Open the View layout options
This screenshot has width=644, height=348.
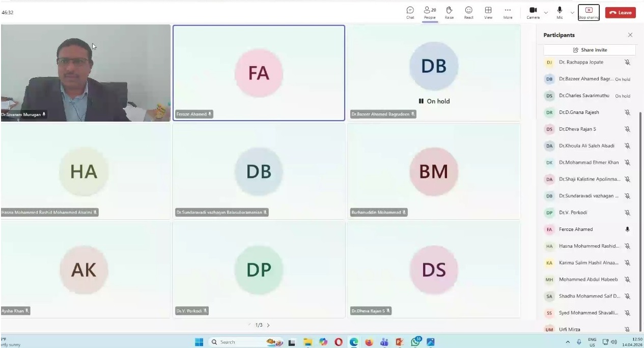click(x=488, y=12)
